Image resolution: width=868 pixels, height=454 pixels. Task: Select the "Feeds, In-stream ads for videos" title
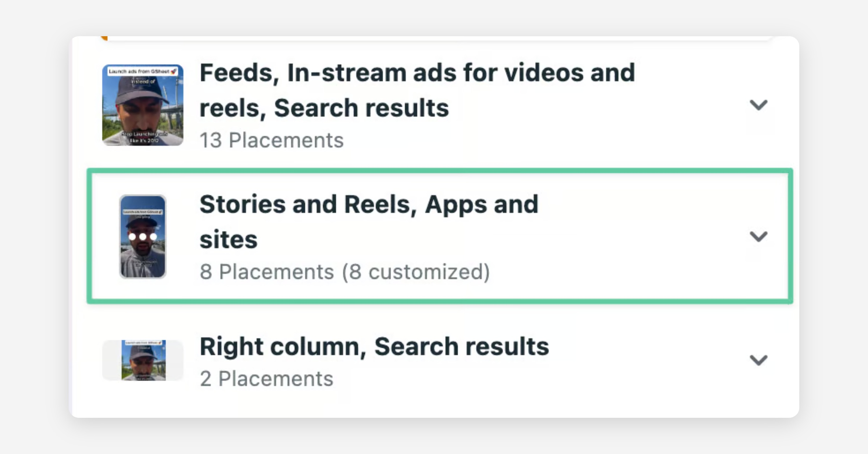(417, 73)
